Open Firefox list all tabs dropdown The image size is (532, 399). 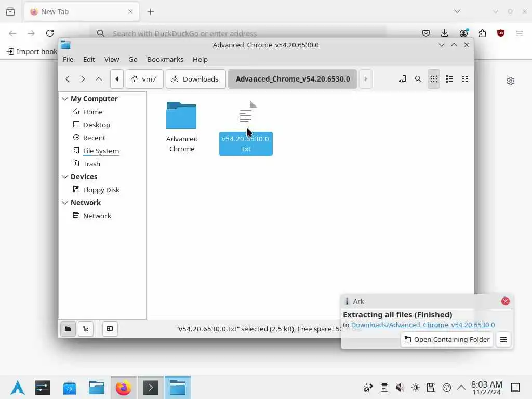coord(457,11)
